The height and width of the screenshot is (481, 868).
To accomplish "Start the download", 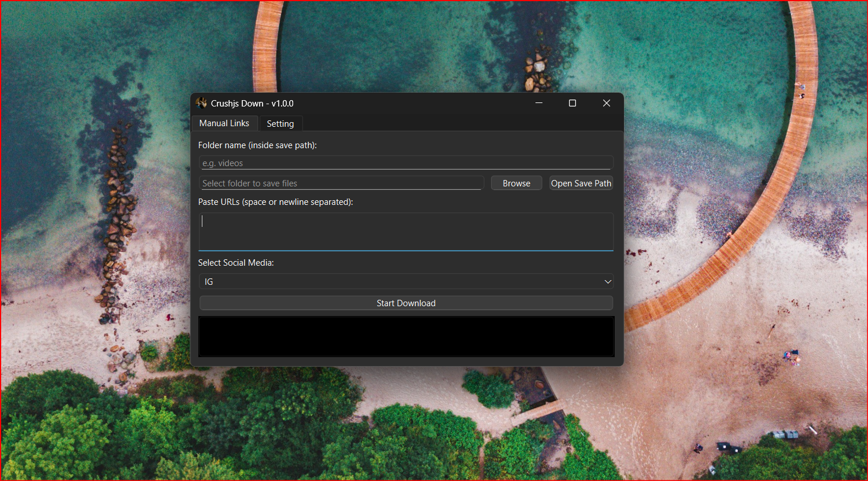I will click(406, 303).
